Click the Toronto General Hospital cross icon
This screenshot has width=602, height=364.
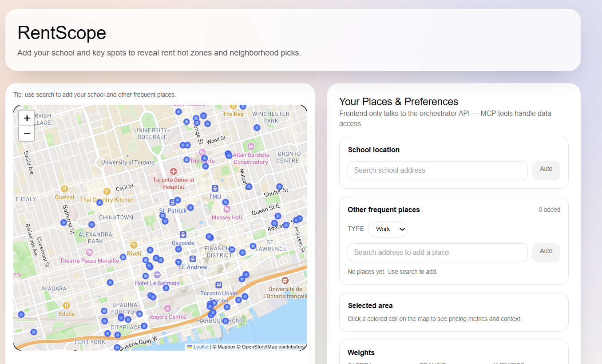point(173,171)
